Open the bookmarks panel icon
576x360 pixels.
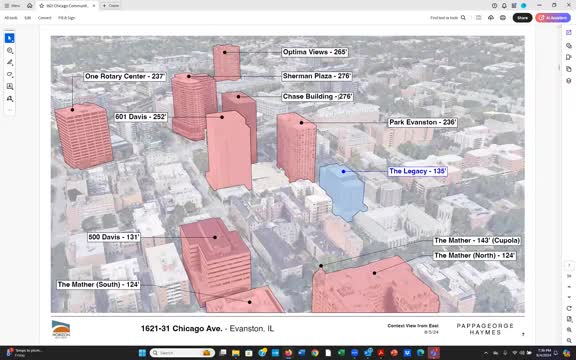click(569, 57)
